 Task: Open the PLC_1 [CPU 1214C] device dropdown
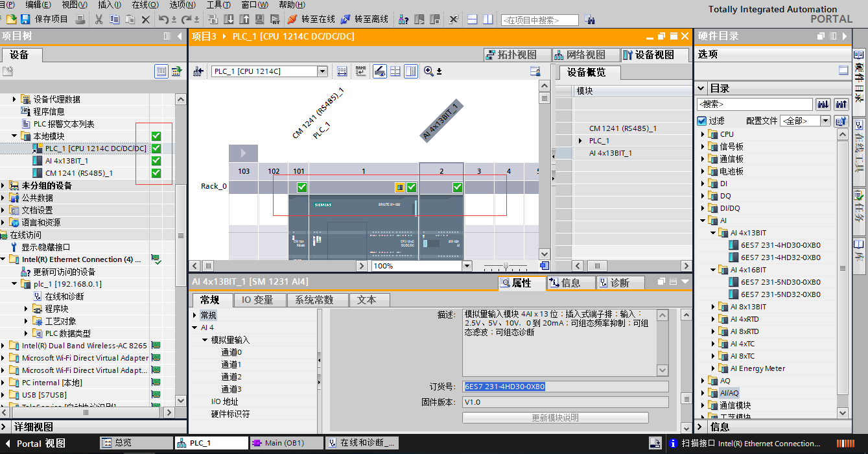coord(322,71)
